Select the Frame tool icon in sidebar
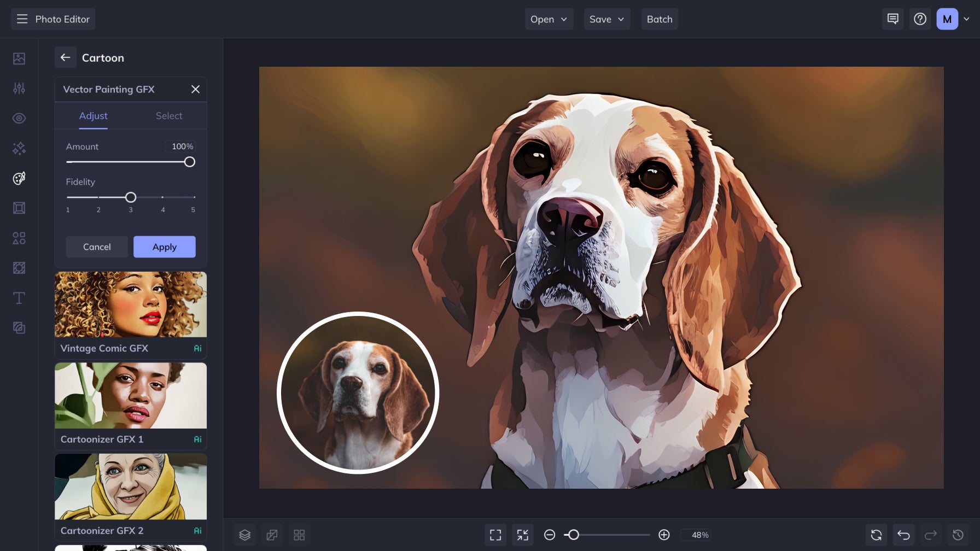This screenshot has width=980, height=551. [x=19, y=208]
